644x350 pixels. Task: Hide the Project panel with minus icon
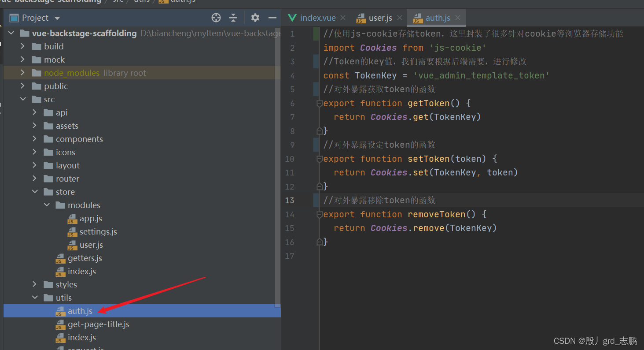272,18
